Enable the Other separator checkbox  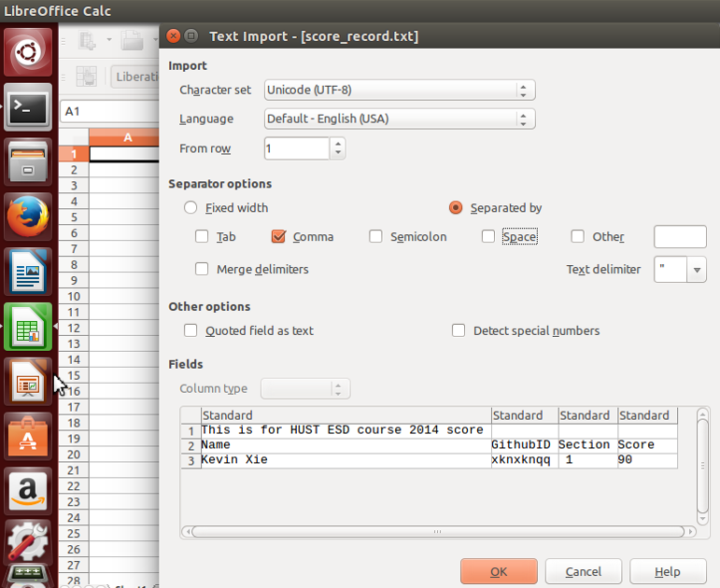click(x=577, y=236)
